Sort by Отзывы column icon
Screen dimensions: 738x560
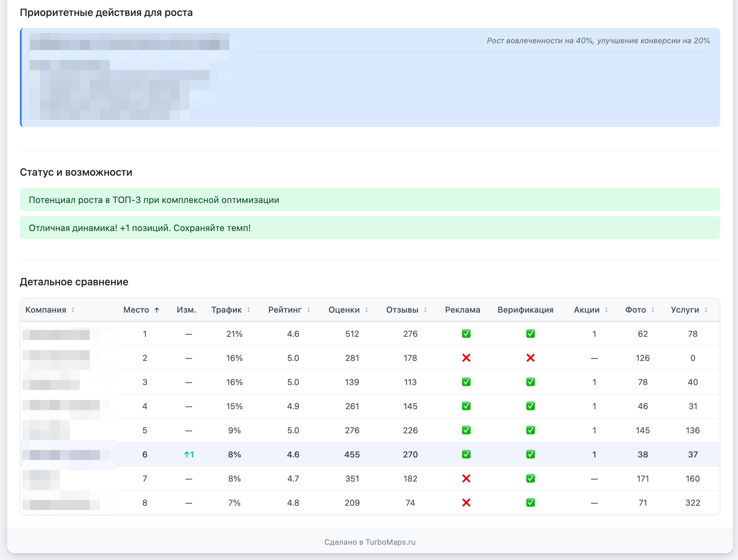[425, 310]
